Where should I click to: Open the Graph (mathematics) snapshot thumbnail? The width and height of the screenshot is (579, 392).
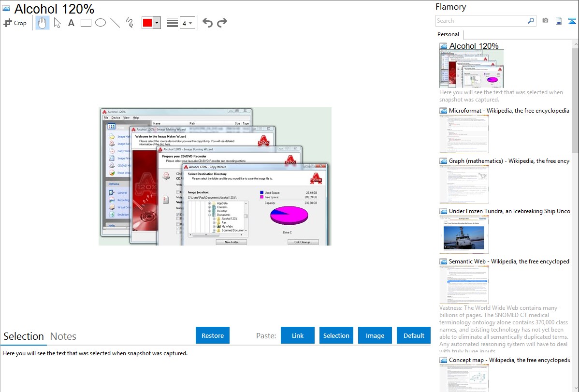(464, 184)
